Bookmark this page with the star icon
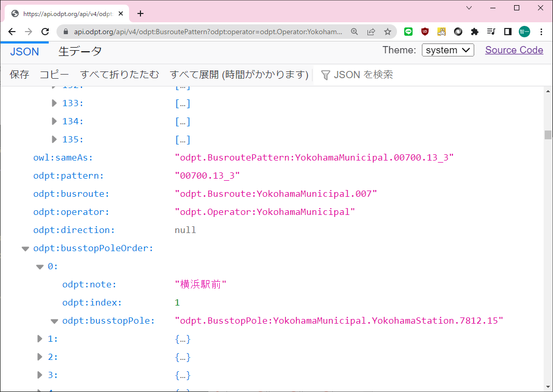 [x=388, y=32]
